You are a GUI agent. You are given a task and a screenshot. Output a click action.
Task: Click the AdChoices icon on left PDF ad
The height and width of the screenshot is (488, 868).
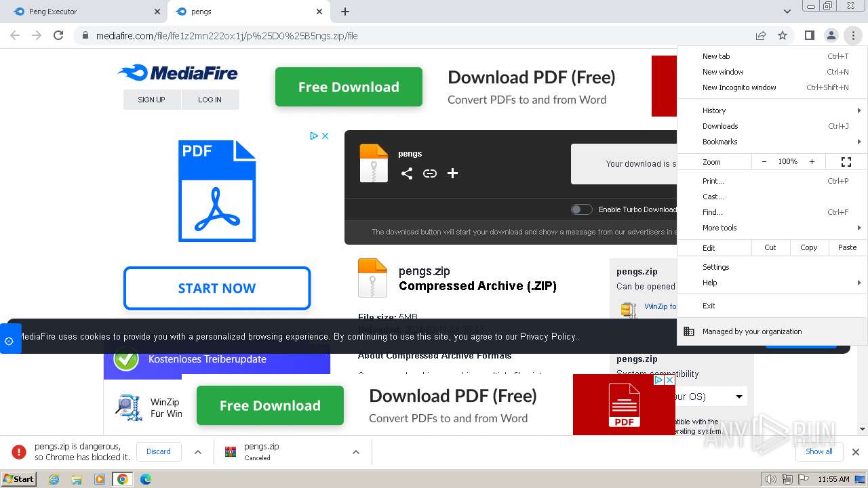pos(314,136)
